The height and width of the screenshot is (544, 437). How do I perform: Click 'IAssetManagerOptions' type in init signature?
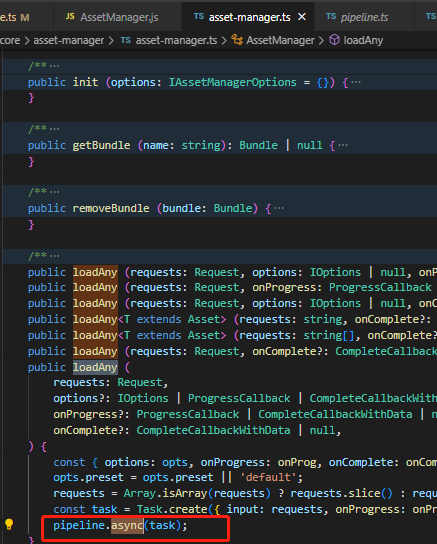pos(233,82)
